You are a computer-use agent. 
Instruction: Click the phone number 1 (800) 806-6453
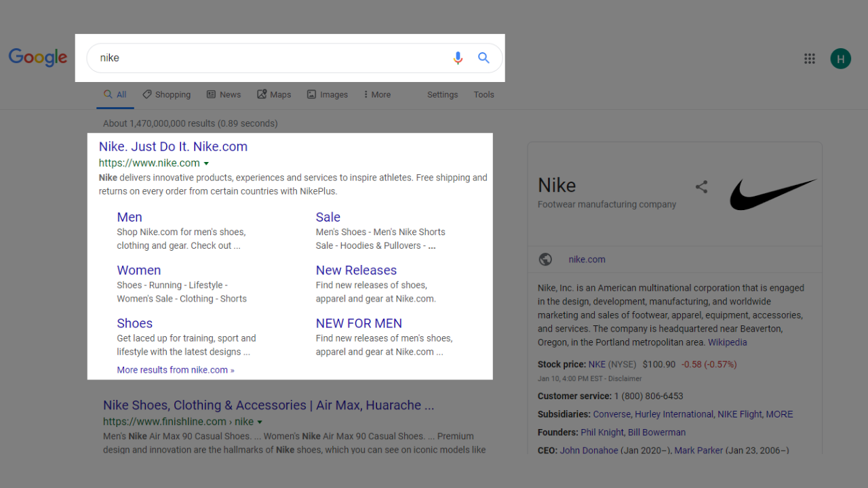click(x=648, y=396)
